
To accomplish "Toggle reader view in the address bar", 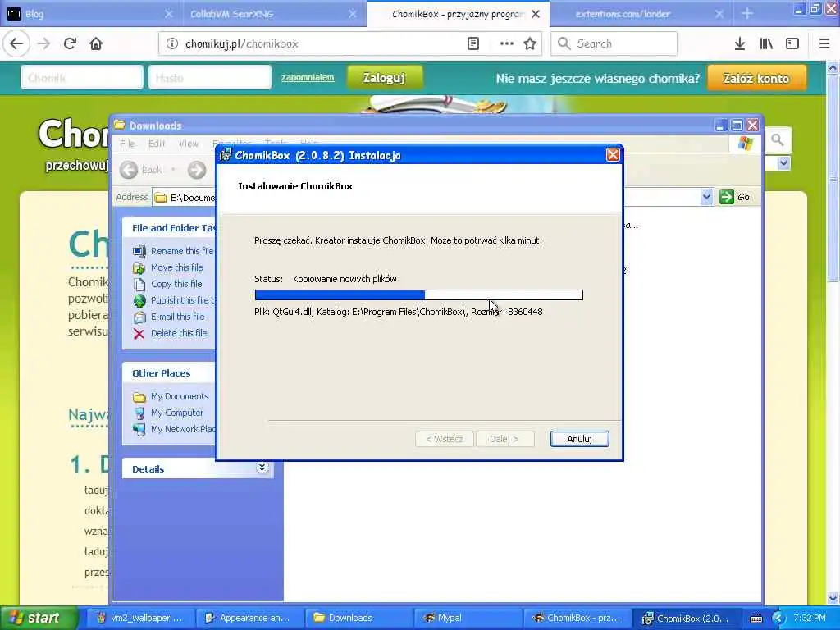I will 473,44.
